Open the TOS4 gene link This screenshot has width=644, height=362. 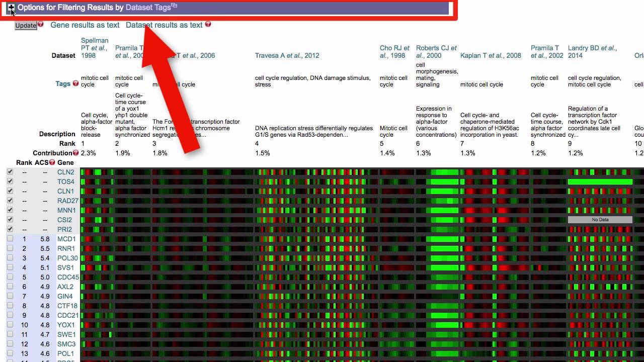(65, 182)
